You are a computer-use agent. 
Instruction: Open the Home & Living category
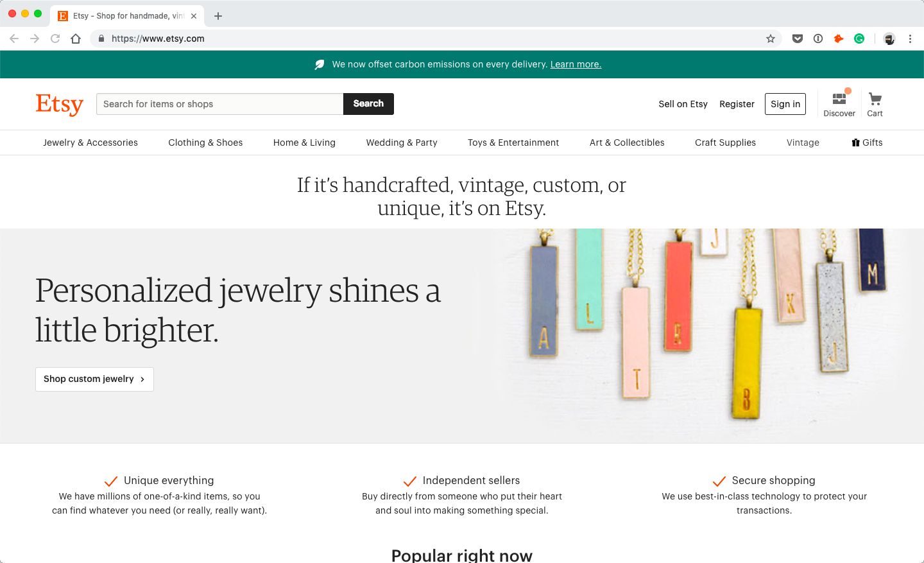point(304,143)
